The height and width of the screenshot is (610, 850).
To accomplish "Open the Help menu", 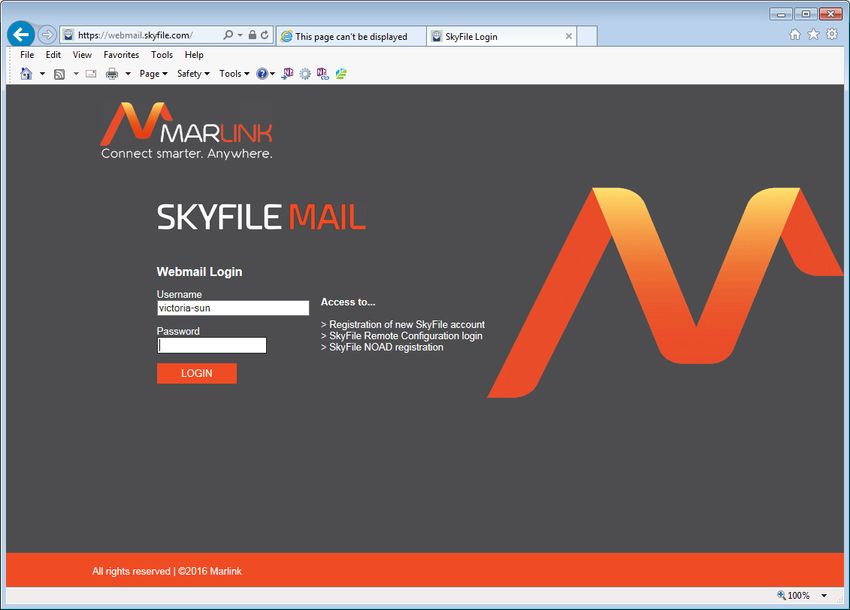I will 194,55.
